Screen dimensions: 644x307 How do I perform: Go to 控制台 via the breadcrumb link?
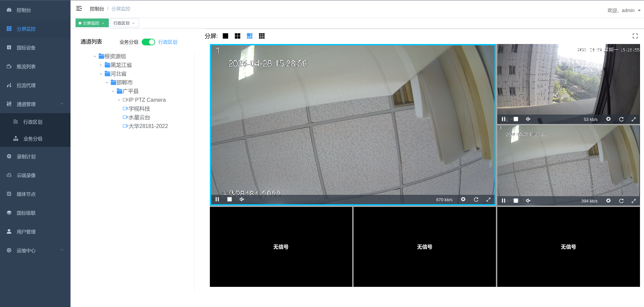[97, 8]
